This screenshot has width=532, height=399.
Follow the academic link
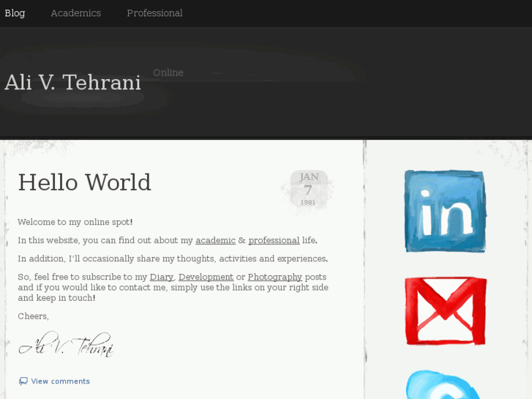pyautogui.click(x=215, y=240)
